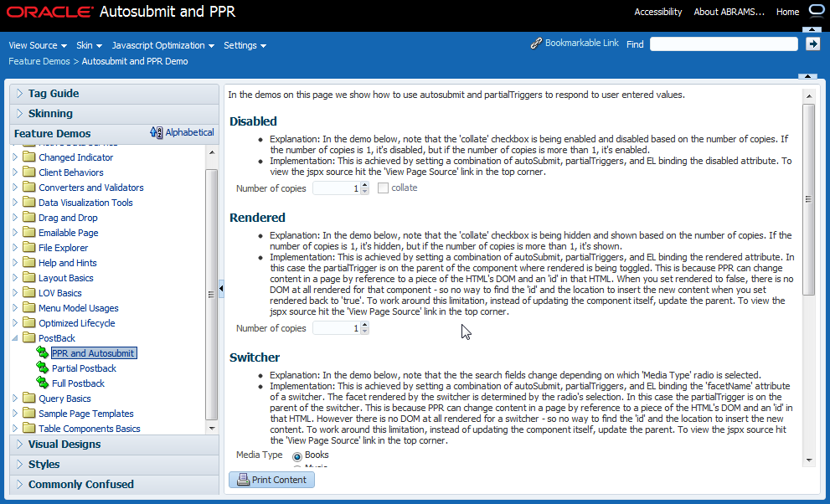Click the PPR and Autosubmit page icon
This screenshot has width=830, height=504.
[x=43, y=352]
